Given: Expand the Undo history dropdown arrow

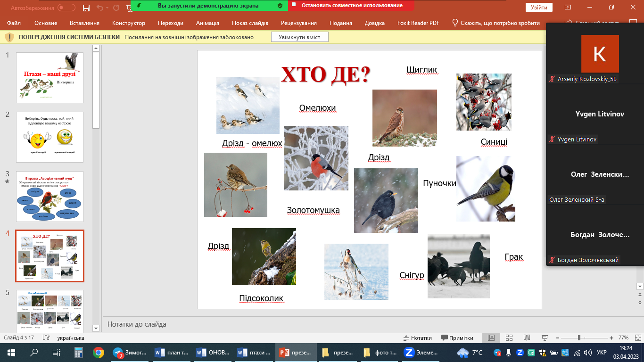Looking at the screenshot, I should pyautogui.click(x=107, y=8).
